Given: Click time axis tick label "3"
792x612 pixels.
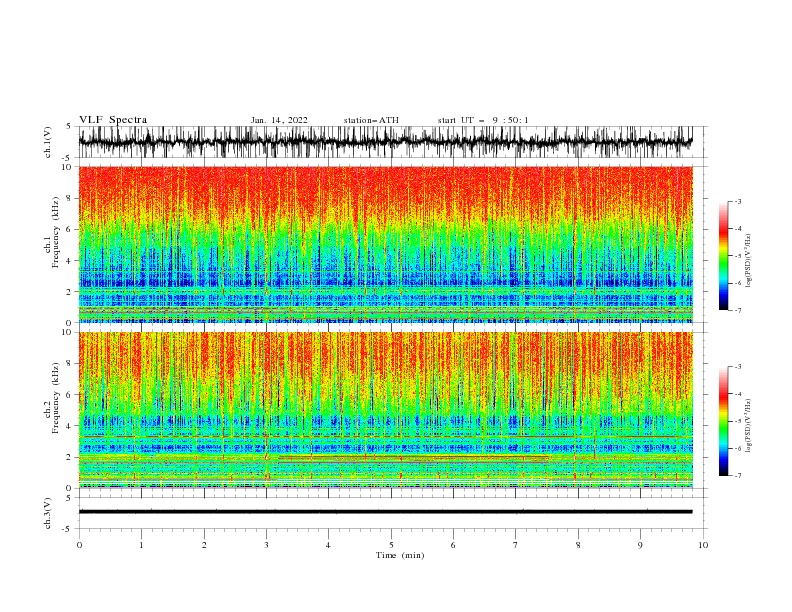Looking at the screenshot, I should pos(266,545).
